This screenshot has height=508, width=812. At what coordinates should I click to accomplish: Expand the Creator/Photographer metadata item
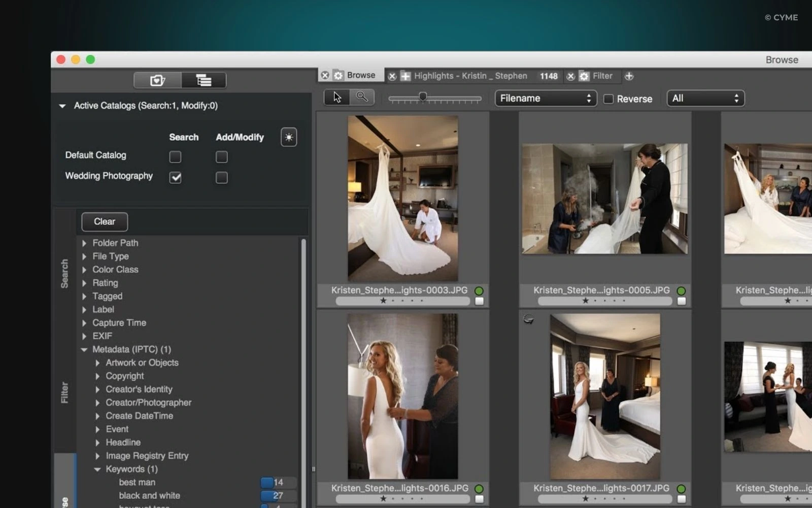pos(97,403)
